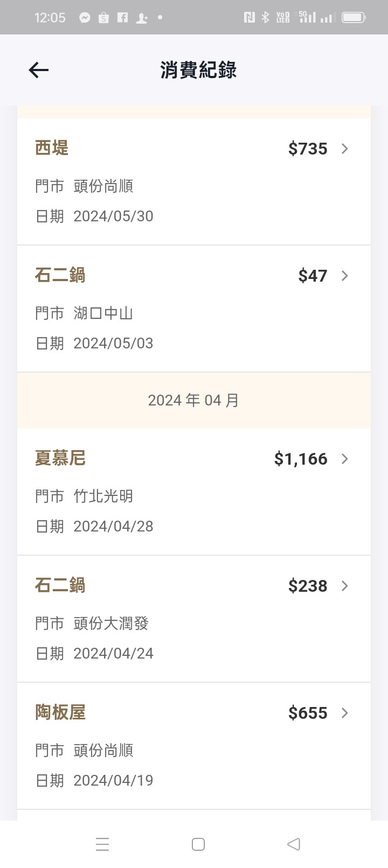Expand the 夏慕尼 $1,166 record chevron
This screenshot has height=868, width=388.
345,459
